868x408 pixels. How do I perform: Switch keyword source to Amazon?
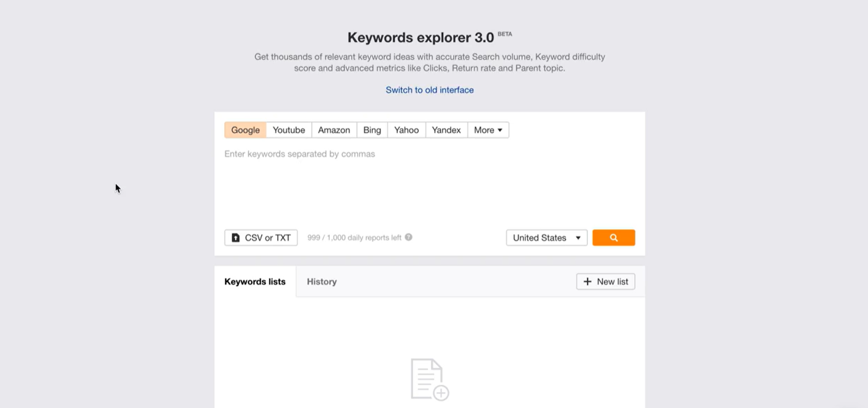point(334,130)
